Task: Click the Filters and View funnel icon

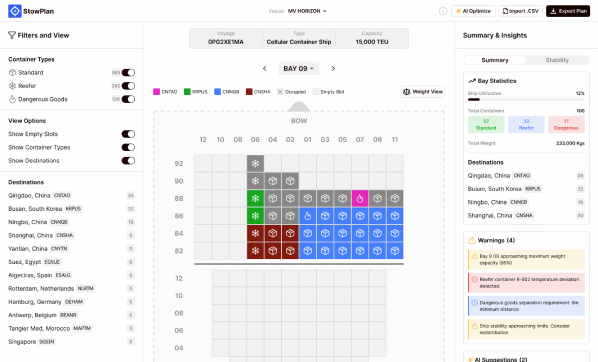Action: pos(12,35)
